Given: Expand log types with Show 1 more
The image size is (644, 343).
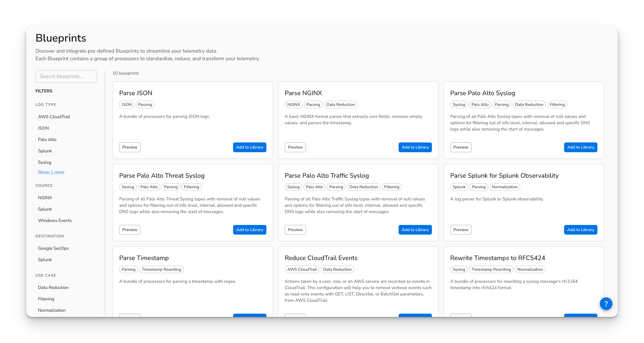Looking at the screenshot, I should (x=51, y=172).
